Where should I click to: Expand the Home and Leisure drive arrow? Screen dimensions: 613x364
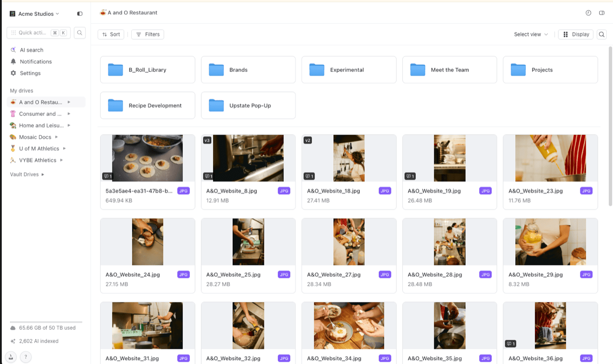[69, 125]
